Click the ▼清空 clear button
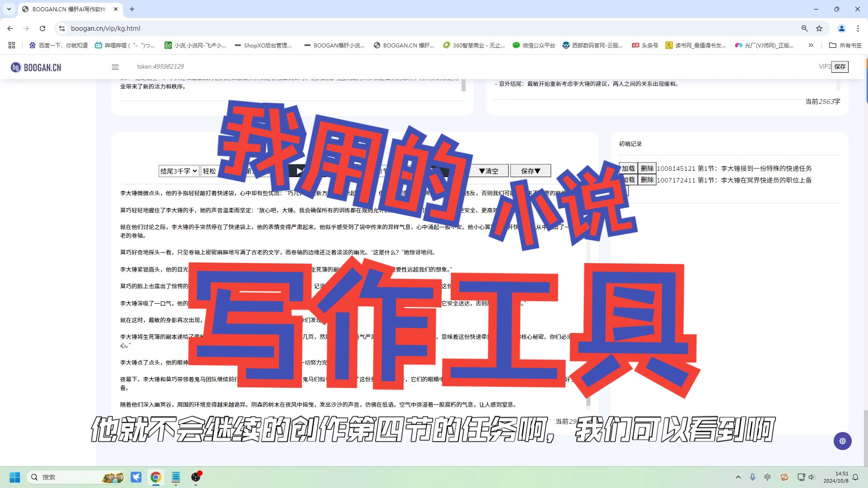868x488 pixels. pos(489,171)
